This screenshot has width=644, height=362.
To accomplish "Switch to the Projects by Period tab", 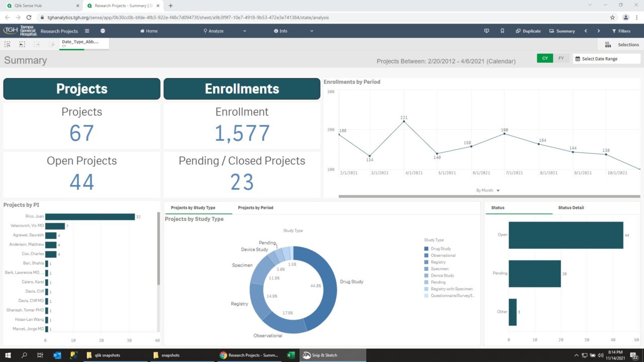I will point(257,207).
